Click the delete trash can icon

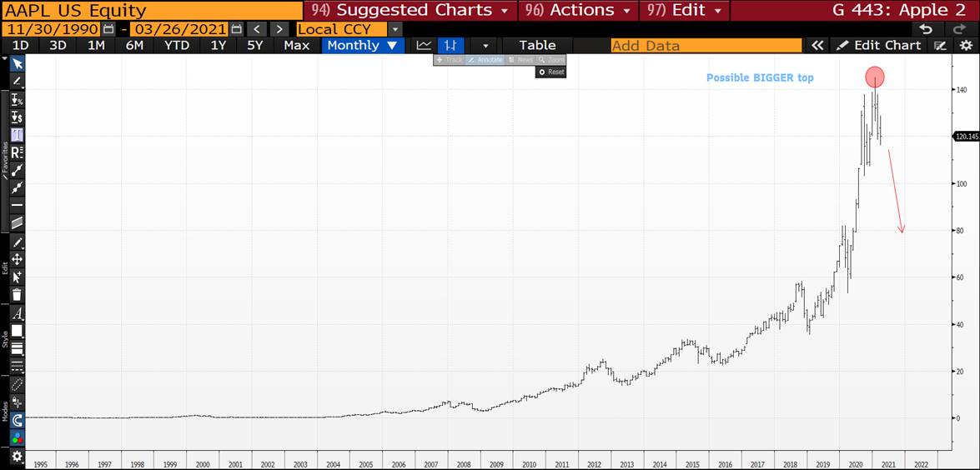click(17, 295)
